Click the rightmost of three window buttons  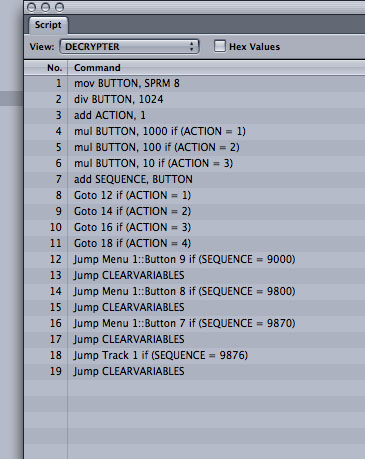click(x=59, y=7)
